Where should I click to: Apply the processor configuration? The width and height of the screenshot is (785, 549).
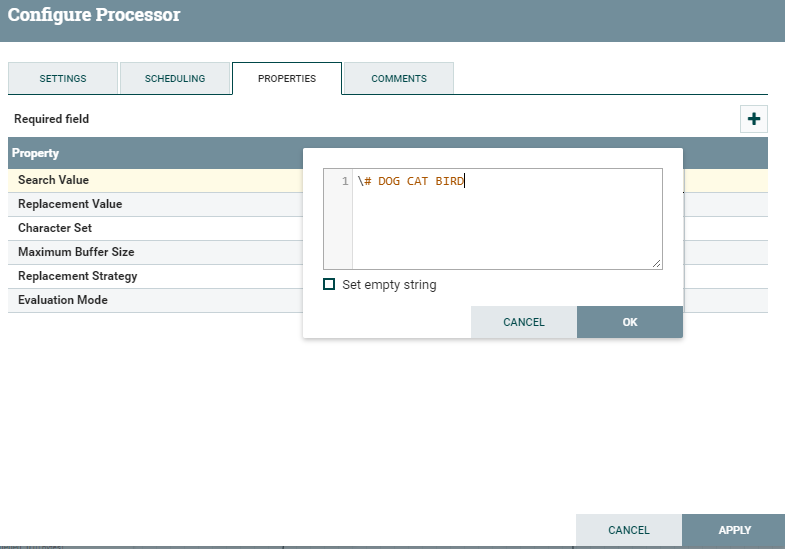[734, 530]
